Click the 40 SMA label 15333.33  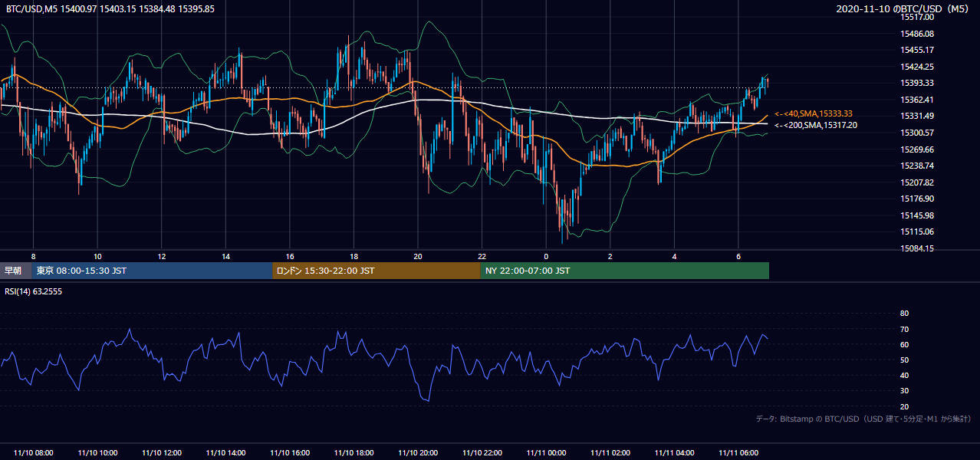click(814, 113)
